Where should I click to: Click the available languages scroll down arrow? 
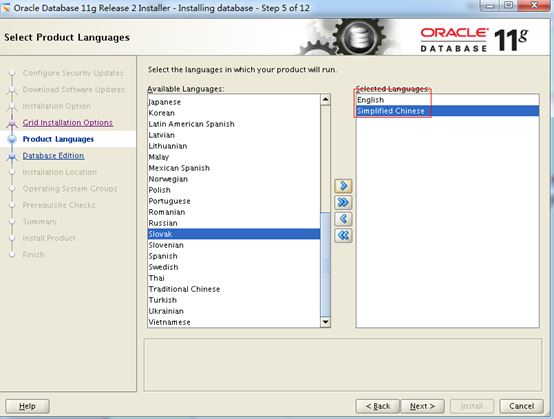pyautogui.click(x=325, y=322)
